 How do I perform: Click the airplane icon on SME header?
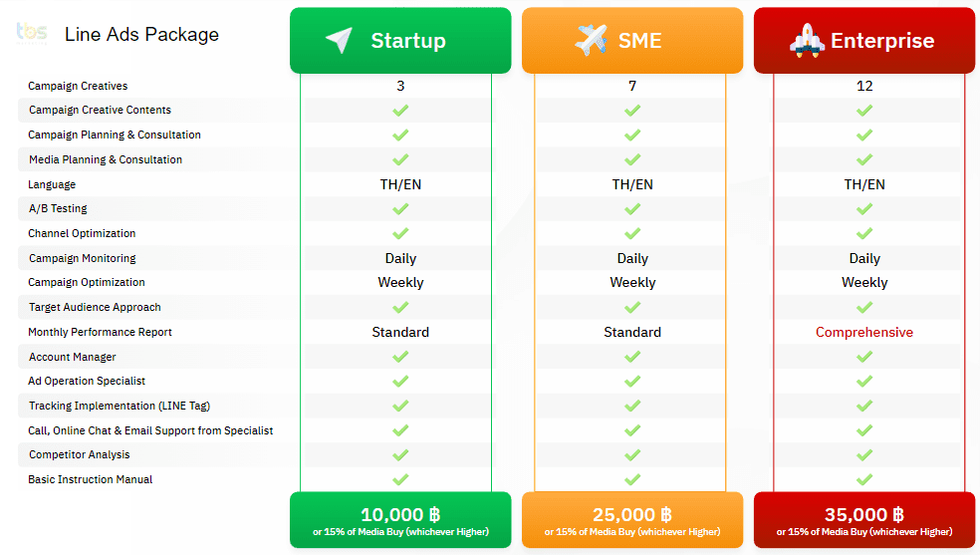point(592,40)
